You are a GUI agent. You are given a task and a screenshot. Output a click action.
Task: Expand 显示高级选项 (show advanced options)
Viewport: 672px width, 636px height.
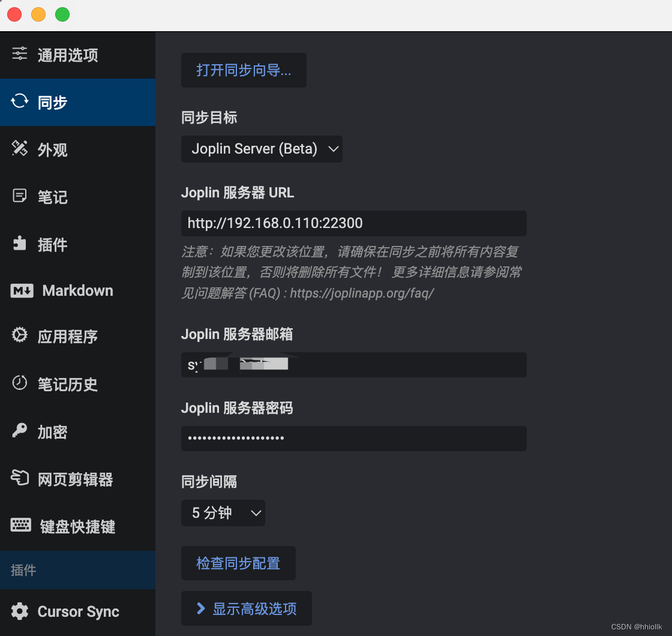(x=246, y=608)
